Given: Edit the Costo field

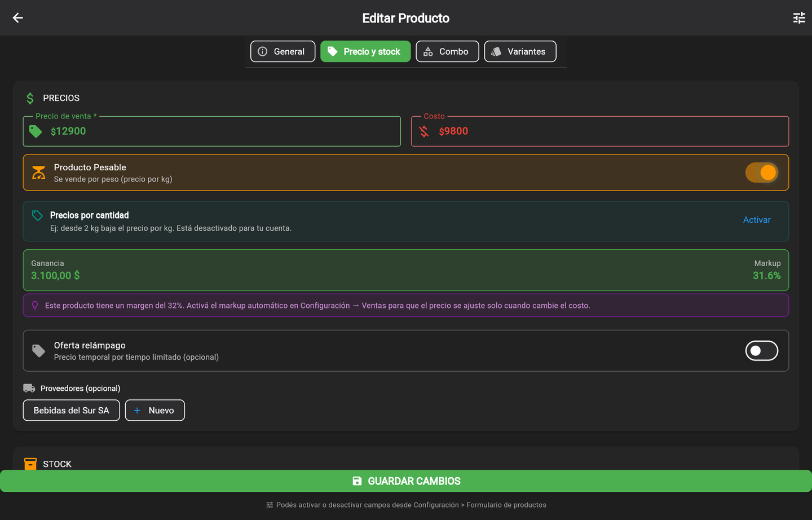Looking at the screenshot, I should 600,131.
